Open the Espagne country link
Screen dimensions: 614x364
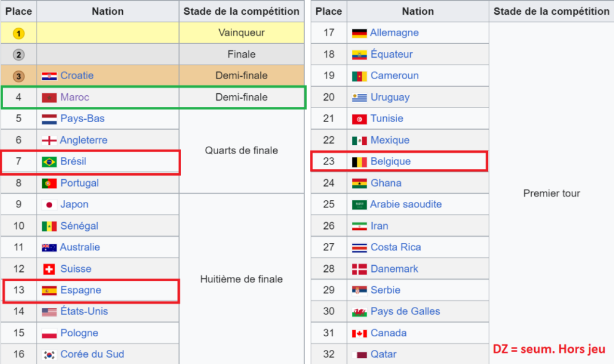coord(80,290)
